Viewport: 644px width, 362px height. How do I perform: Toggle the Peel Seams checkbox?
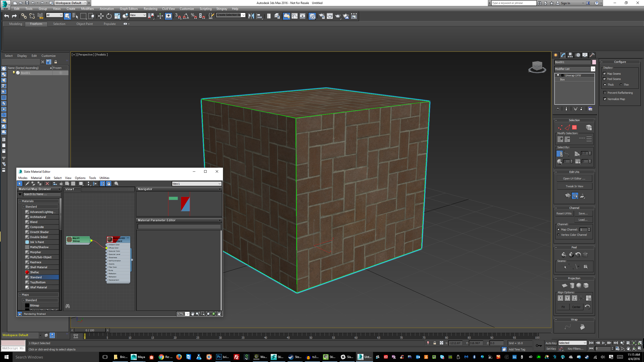coord(605,79)
